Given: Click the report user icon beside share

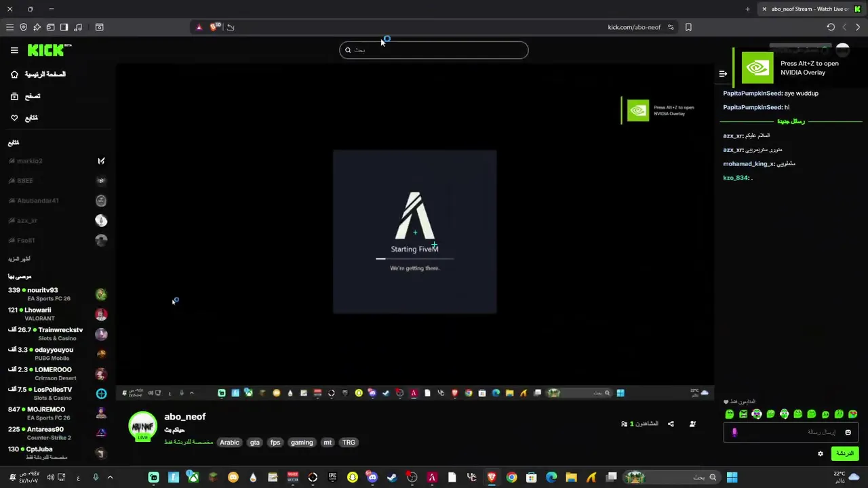Looking at the screenshot, I should [692, 424].
